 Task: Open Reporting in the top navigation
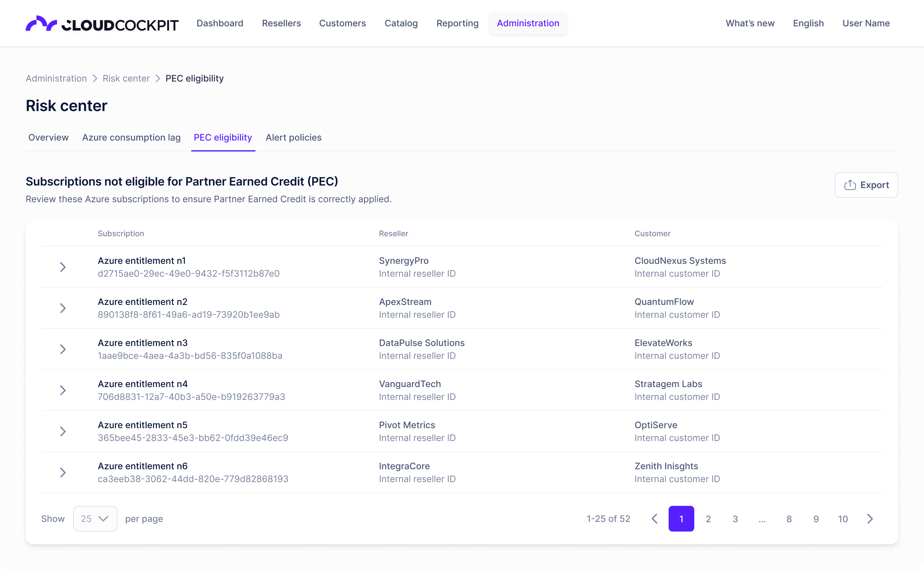[457, 23]
